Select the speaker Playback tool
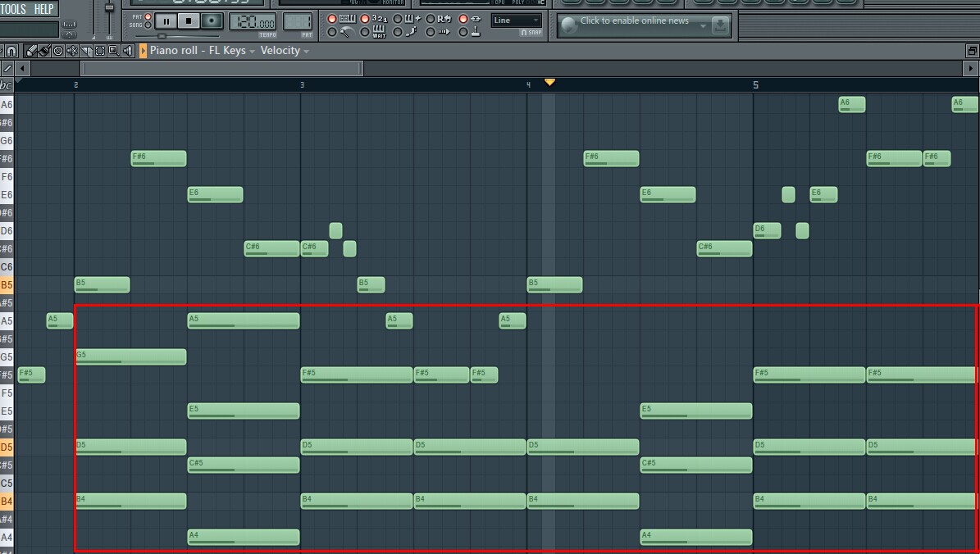The width and height of the screenshot is (980, 554). tap(127, 51)
